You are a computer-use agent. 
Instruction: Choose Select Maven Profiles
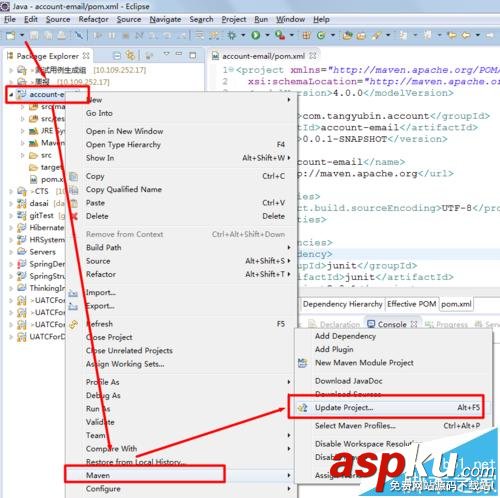(393, 426)
